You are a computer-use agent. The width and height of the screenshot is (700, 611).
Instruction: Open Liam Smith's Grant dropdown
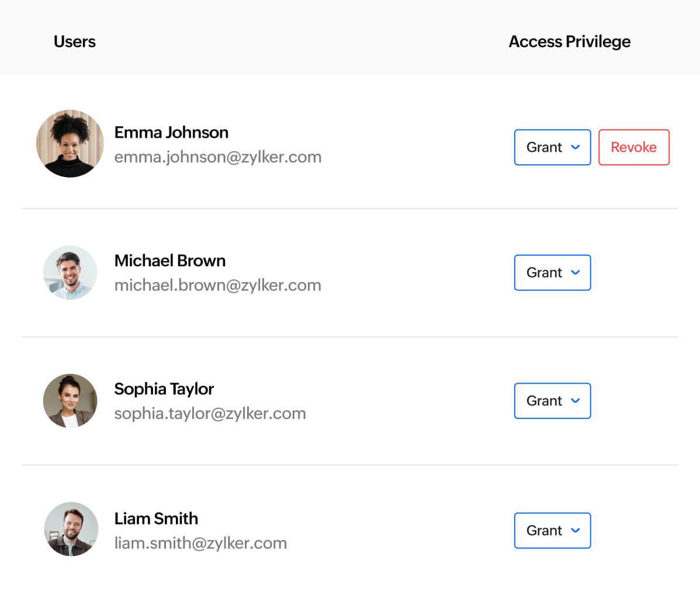click(x=552, y=530)
